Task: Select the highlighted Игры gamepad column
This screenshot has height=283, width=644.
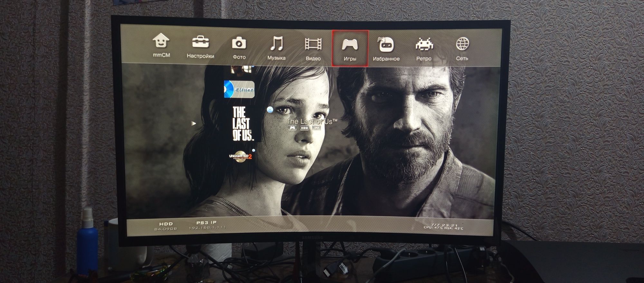Action: [x=350, y=49]
